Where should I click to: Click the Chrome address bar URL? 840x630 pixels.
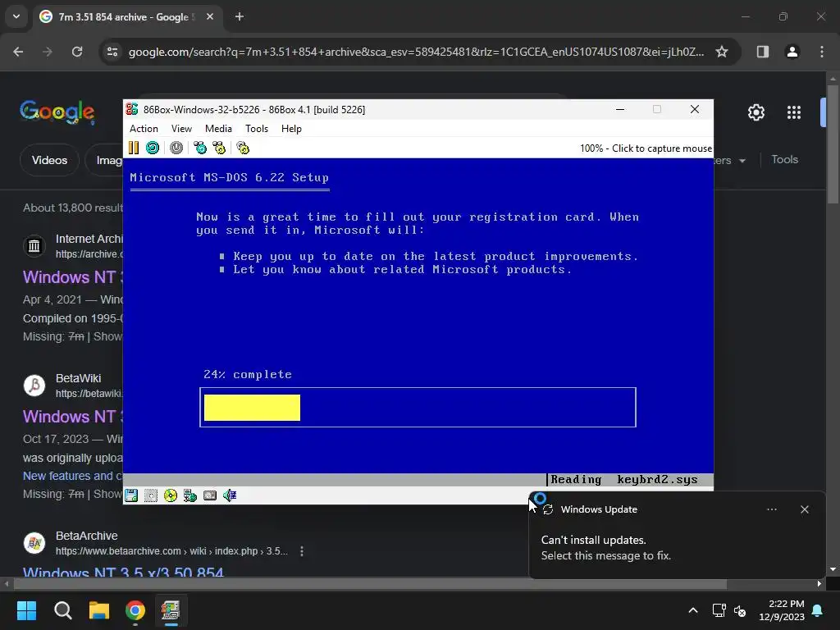[x=416, y=52]
